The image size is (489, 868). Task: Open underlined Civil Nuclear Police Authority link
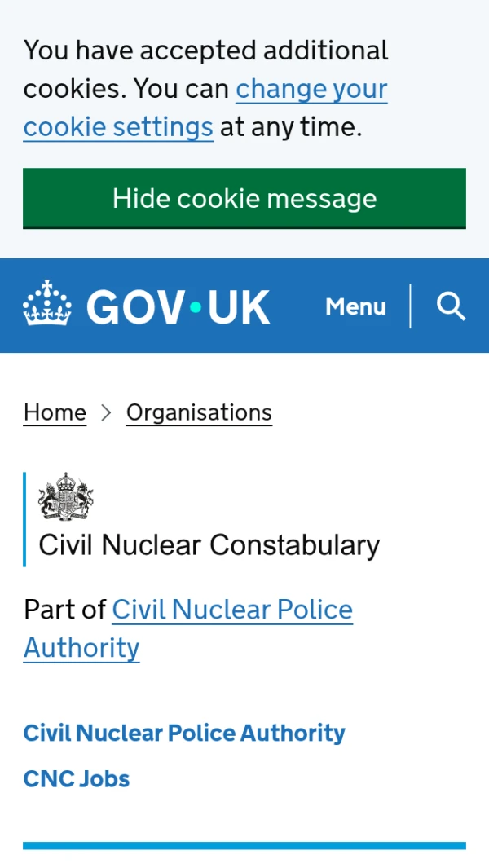pyautogui.click(x=232, y=610)
